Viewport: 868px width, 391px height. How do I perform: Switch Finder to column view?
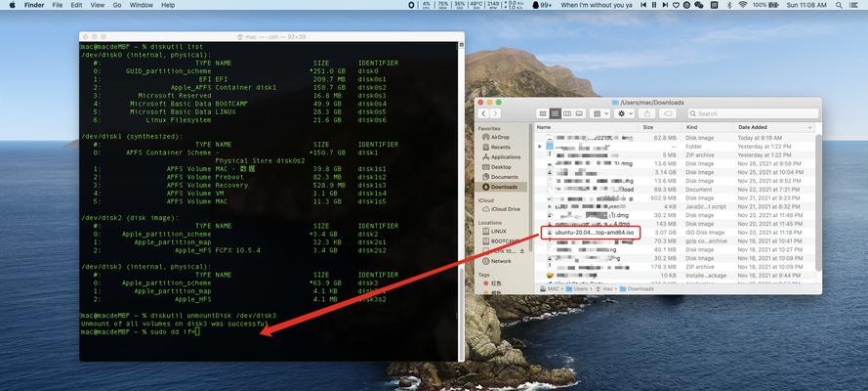coord(567,113)
